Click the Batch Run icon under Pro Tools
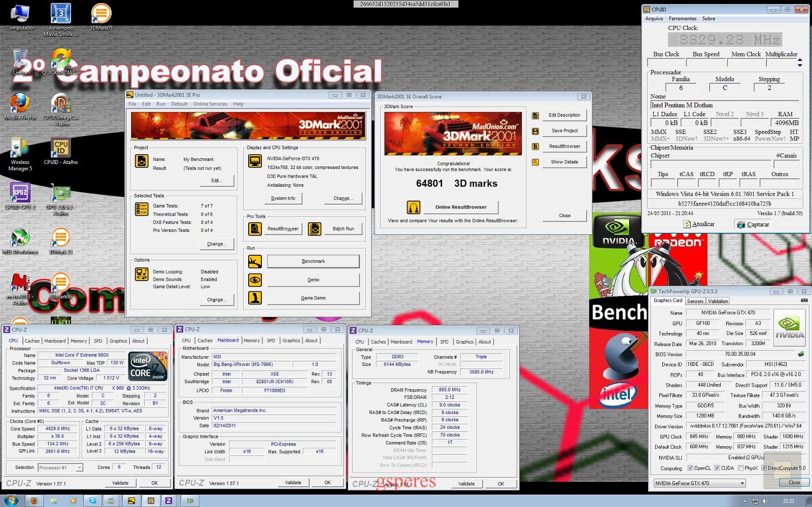 point(315,229)
